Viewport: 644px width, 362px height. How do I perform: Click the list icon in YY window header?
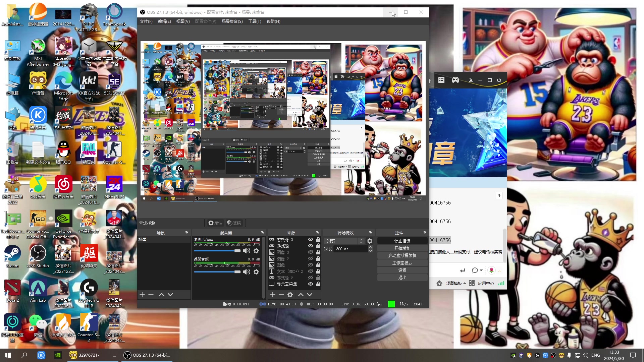click(441, 80)
